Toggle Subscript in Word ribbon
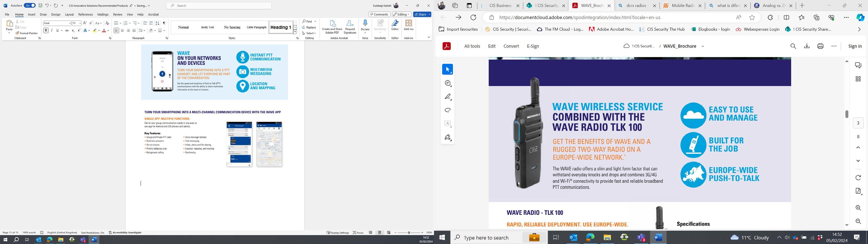Image resolution: width=868 pixels, height=244 pixels. 73,30
